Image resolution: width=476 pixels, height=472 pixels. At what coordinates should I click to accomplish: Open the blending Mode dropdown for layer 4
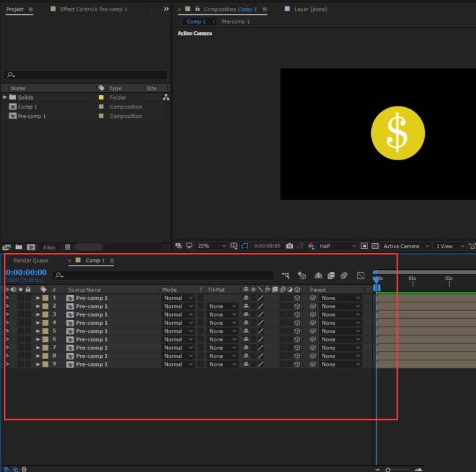coord(178,323)
